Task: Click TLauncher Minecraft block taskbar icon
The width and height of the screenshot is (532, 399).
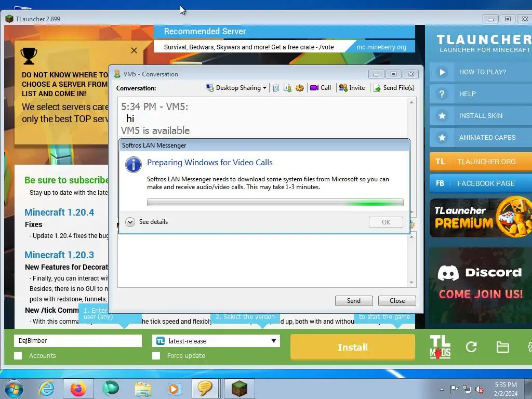Action: click(x=239, y=389)
